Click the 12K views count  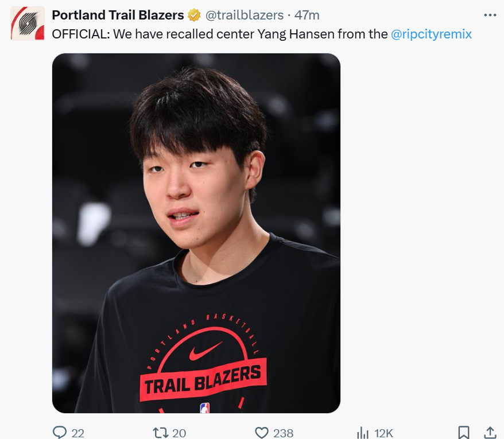point(383,433)
